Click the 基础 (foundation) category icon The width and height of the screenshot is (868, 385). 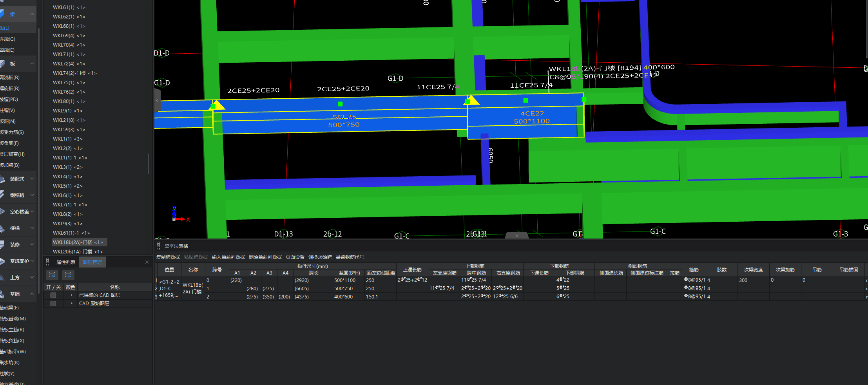tap(2, 294)
